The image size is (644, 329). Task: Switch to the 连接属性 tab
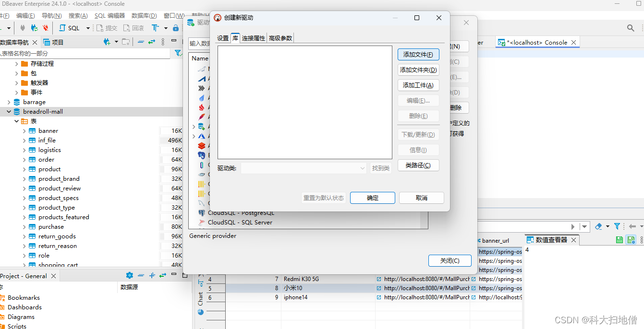[253, 38]
